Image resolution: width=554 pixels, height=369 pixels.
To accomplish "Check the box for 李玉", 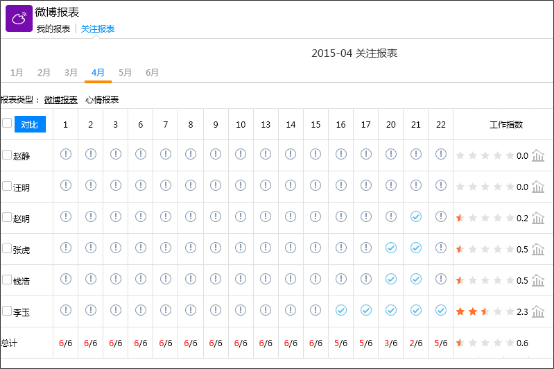I will pos(7,311).
